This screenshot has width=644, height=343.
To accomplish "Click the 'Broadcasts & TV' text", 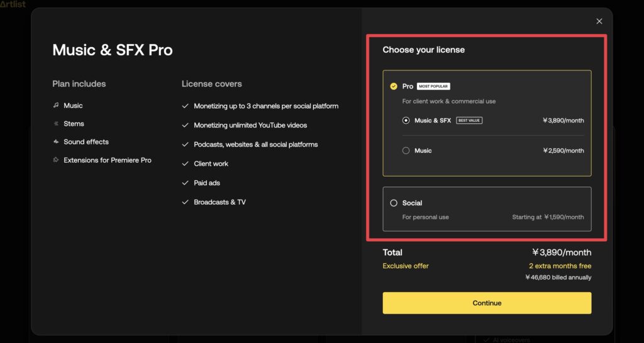I will click(x=219, y=202).
